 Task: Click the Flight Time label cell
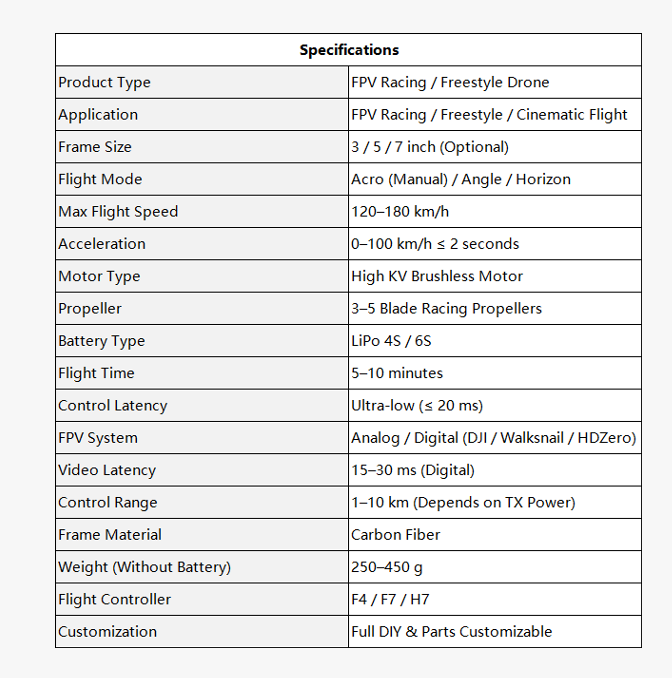pos(96,373)
